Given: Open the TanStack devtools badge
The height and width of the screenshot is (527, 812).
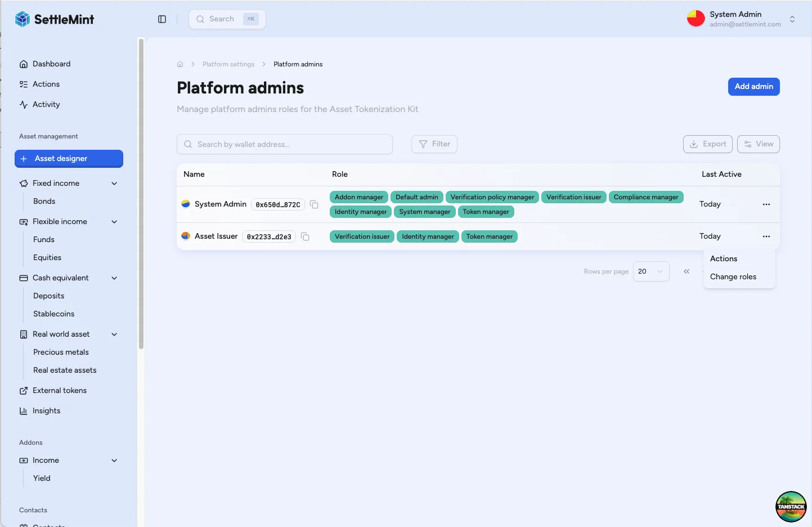Looking at the screenshot, I should click(791, 506).
